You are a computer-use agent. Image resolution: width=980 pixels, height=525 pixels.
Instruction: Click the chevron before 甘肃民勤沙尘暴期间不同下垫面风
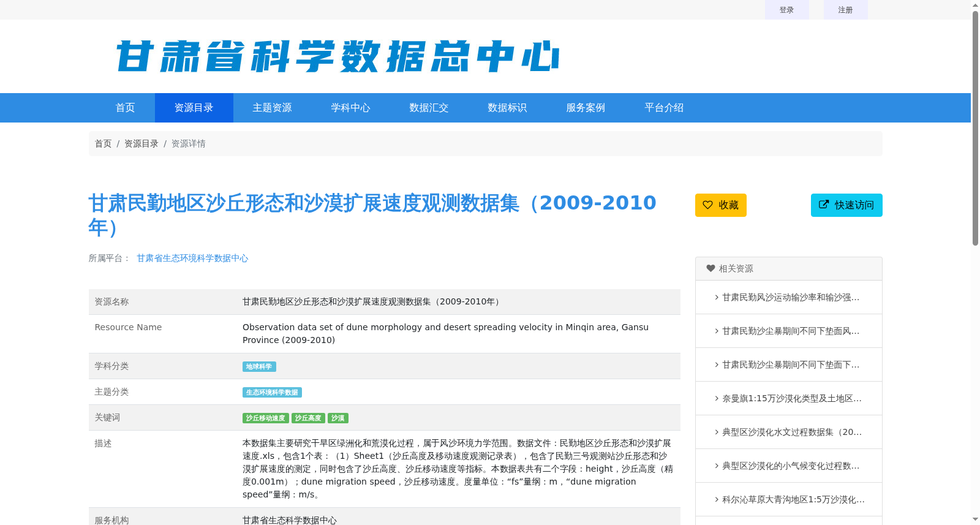point(717,331)
